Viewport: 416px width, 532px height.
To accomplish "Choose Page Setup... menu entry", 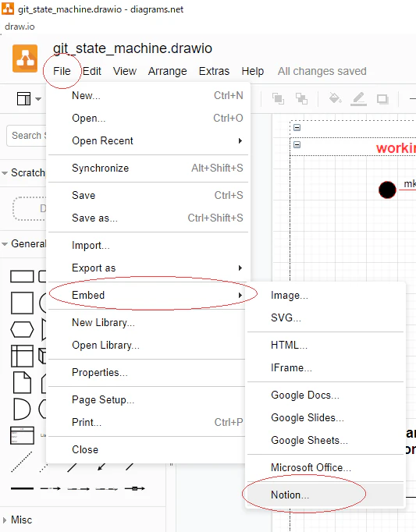I will 147,399.
